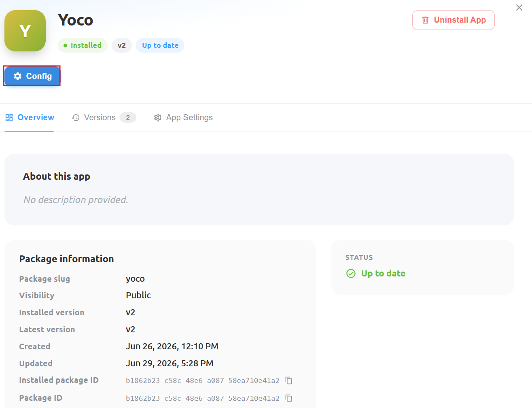Click the Installed version label
Screen dimensions: 532x408
coord(52,312)
